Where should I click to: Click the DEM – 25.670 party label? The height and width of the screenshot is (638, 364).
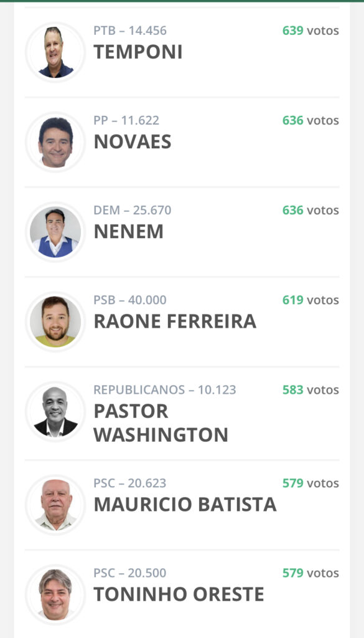point(133,211)
